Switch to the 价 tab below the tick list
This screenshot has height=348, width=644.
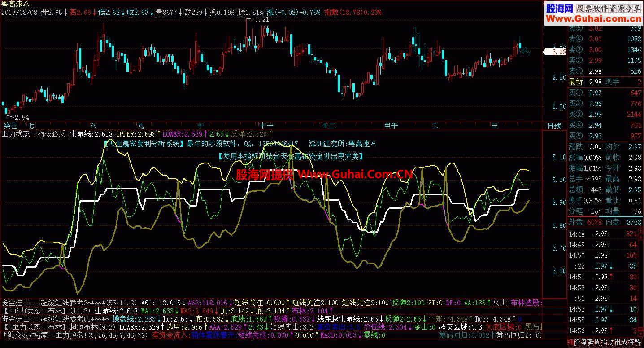pyautogui.click(x=578, y=342)
